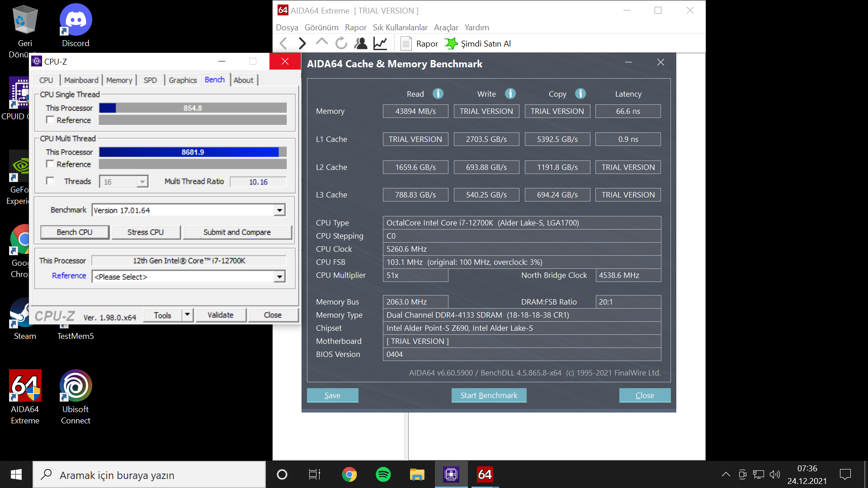The height and width of the screenshot is (488, 868).
Task: Open Chrome from the taskbar
Action: (x=349, y=474)
